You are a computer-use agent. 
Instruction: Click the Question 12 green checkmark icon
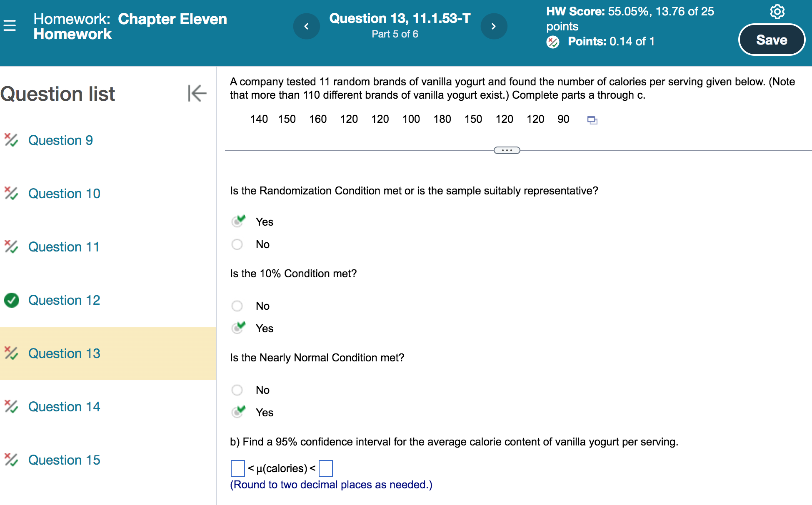point(12,300)
